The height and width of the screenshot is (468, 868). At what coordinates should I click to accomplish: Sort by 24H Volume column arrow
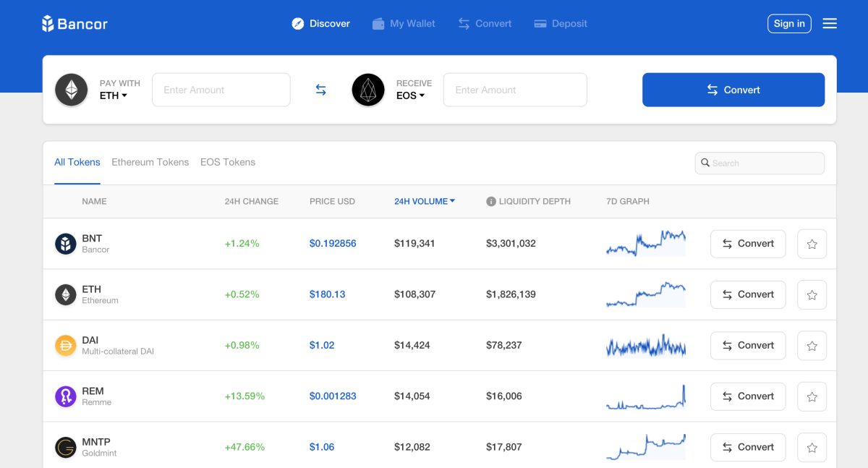(x=452, y=201)
